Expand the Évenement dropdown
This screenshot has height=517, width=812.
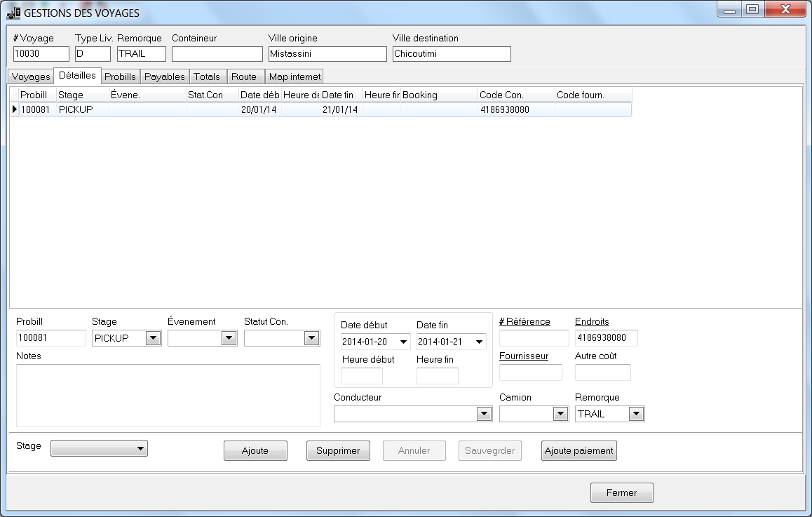(229, 338)
